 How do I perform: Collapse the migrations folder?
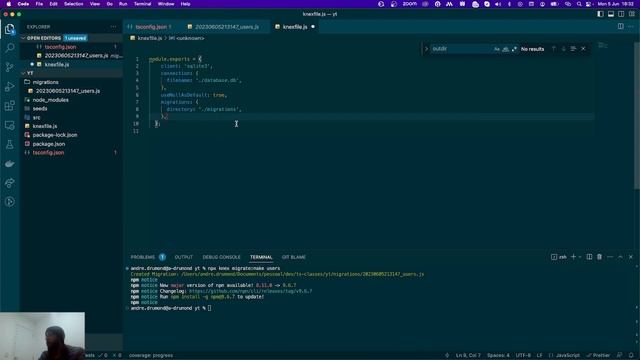pyautogui.click(x=45, y=82)
